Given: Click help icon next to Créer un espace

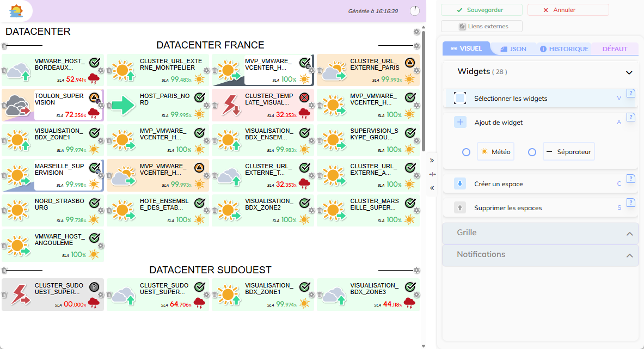Looking at the screenshot, I should point(631,179).
